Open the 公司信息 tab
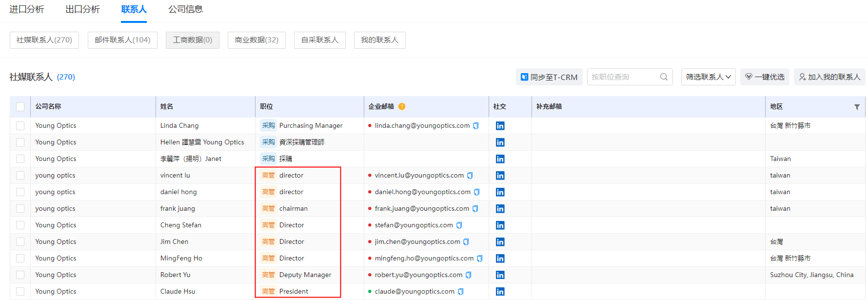 point(185,9)
